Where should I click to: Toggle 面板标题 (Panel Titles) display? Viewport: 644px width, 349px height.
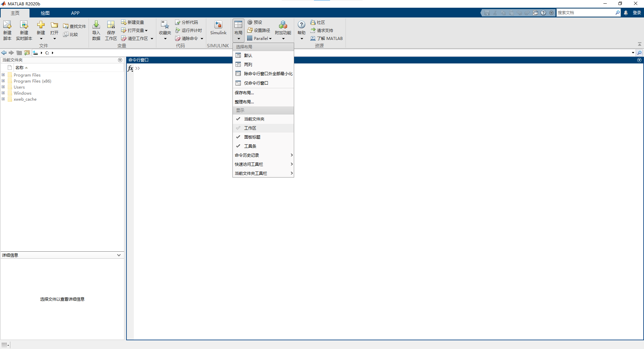click(x=263, y=137)
